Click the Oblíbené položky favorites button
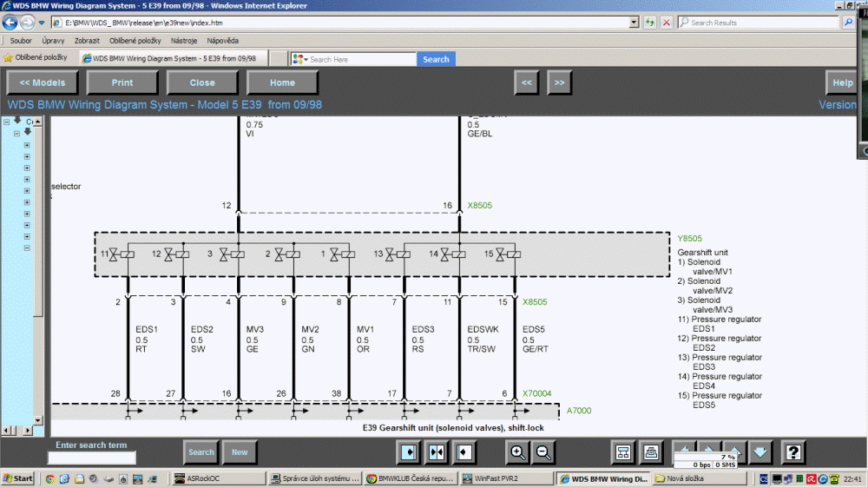Image resolution: width=868 pixels, height=488 pixels. 36,57
